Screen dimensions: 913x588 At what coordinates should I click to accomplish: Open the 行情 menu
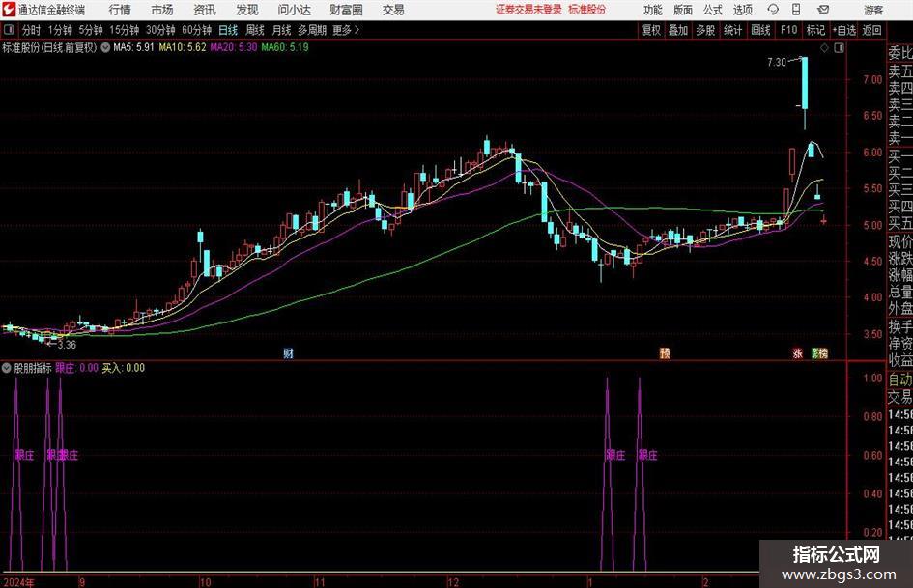[120, 10]
